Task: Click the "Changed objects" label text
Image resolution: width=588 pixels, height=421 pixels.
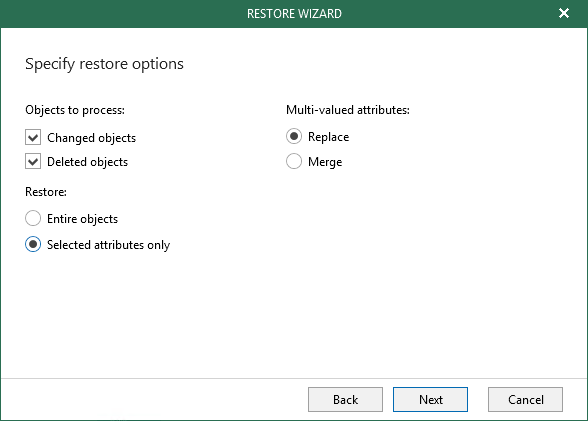Action: pyautogui.click(x=92, y=138)
